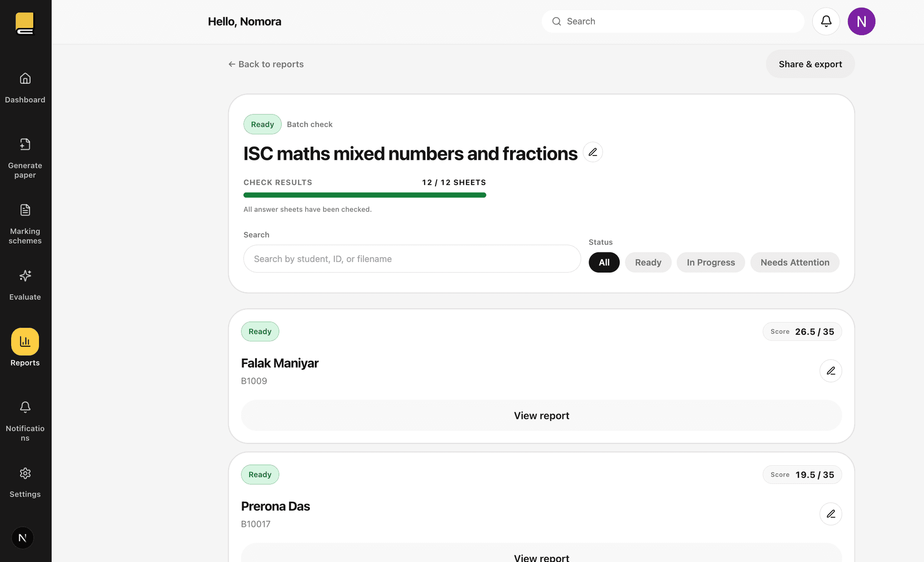This screenshot has width=924, height=562.
Task: Open the Share & export button
Action: click(x=810, y=64)
